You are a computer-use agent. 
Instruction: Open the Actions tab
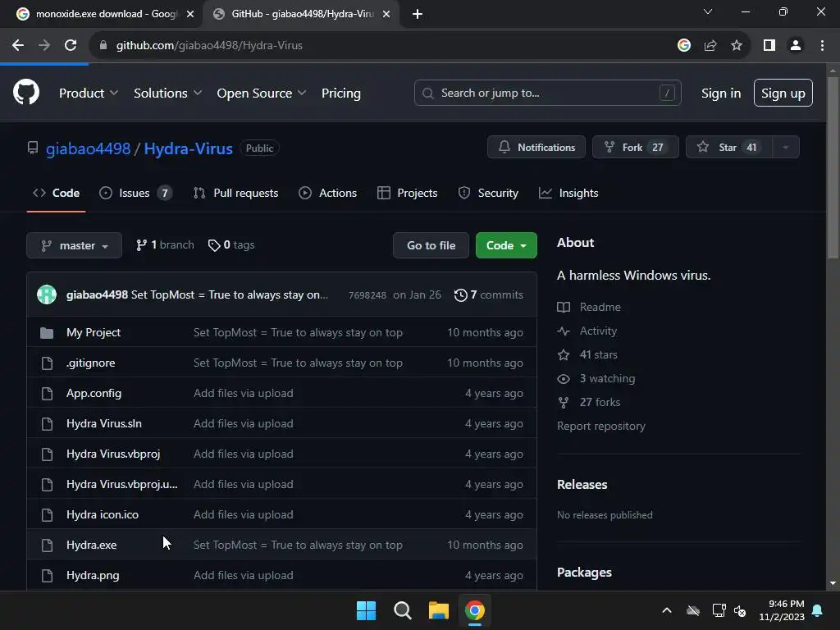click(328, 193)
